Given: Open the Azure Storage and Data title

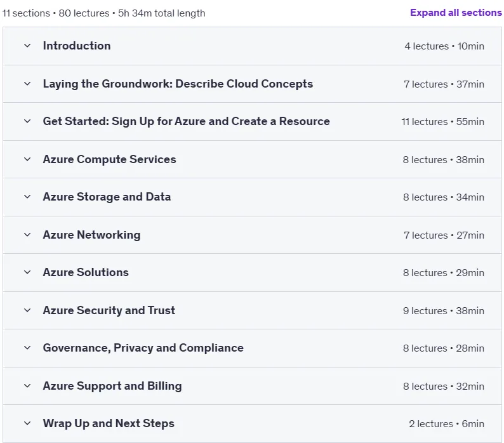Looking at the screenshot, I should click(107, 197).
